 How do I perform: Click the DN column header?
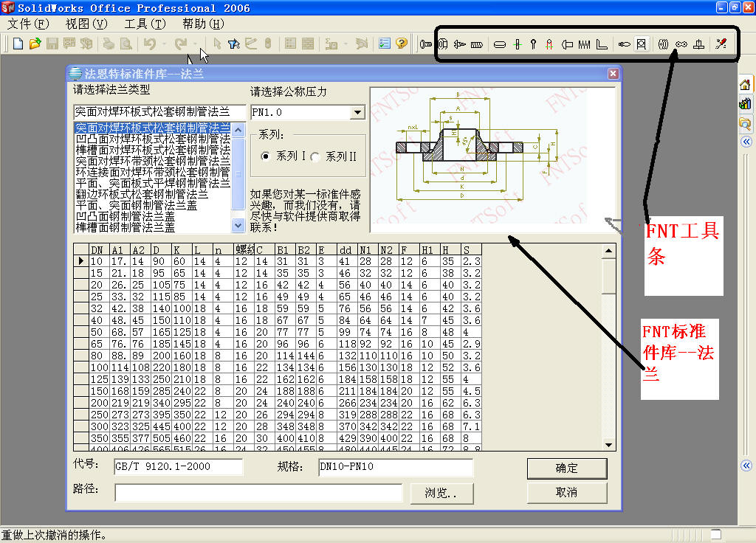click(100, 249)
